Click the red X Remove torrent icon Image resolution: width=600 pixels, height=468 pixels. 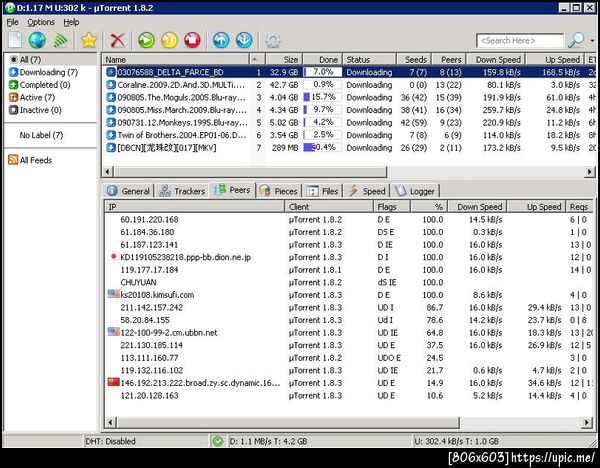click(x=117, y=40)
